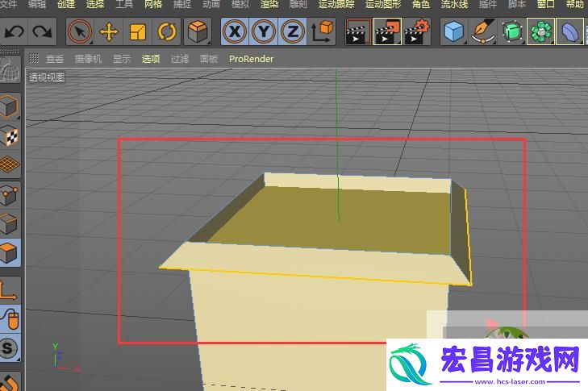Image resolution: width=588 pixels, height=391 pixels.
Task: Add a Bend deformer object
Action: 570,32
